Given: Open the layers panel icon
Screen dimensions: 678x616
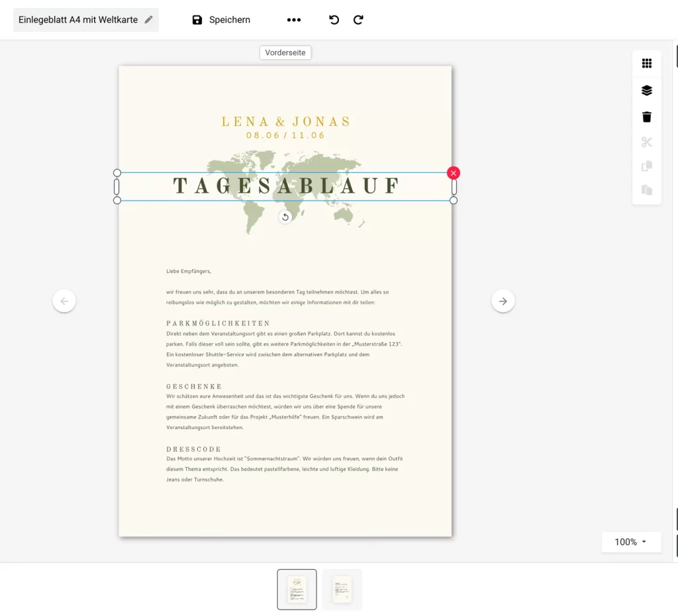Looking at the screenshot, I should tap(647, 89).
